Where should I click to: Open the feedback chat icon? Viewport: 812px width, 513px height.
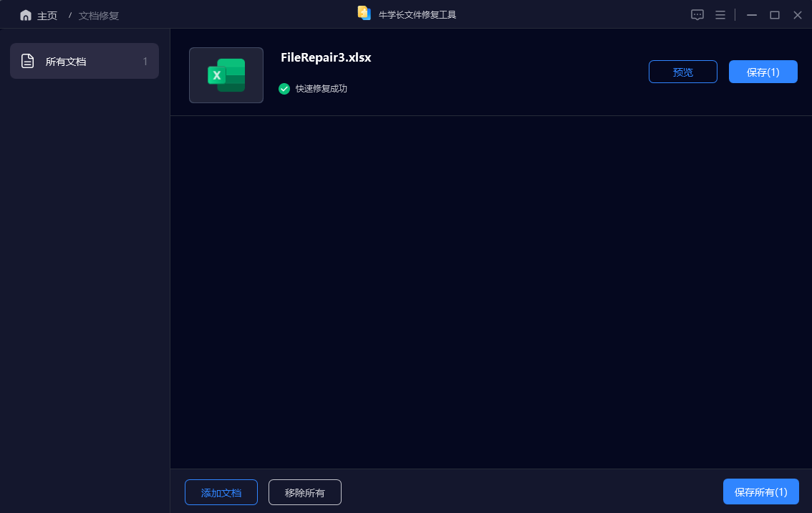coord(697,15)
